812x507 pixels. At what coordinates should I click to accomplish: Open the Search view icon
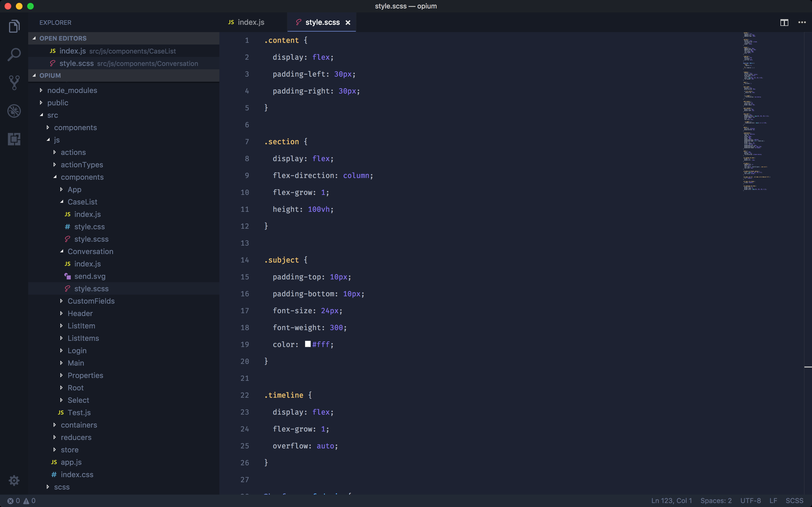pyautogui.click(x=14, y=54)
